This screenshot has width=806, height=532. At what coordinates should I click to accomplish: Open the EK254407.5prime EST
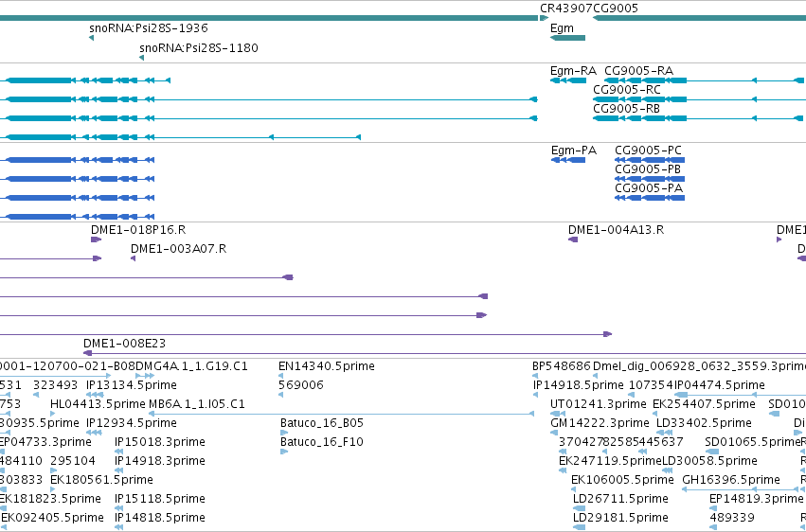click(654, 414)
